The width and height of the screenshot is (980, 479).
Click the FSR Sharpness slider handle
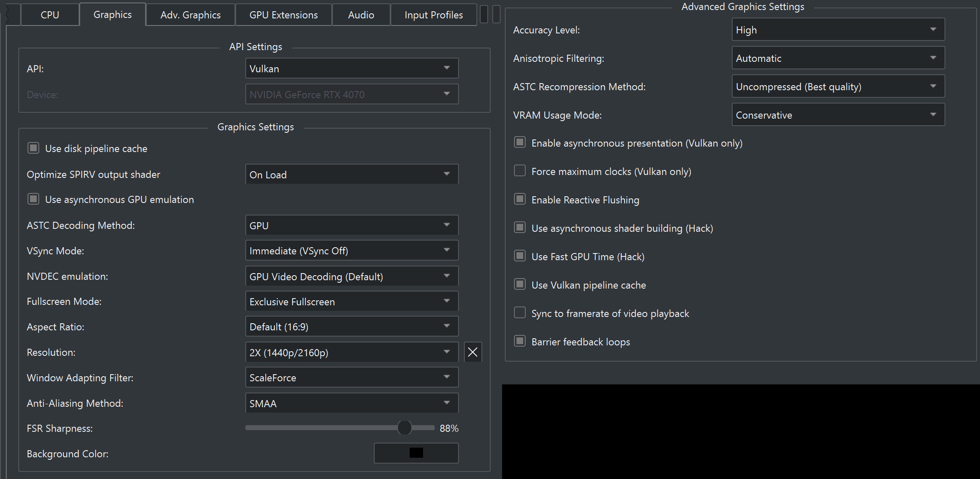tap(404, 428)
